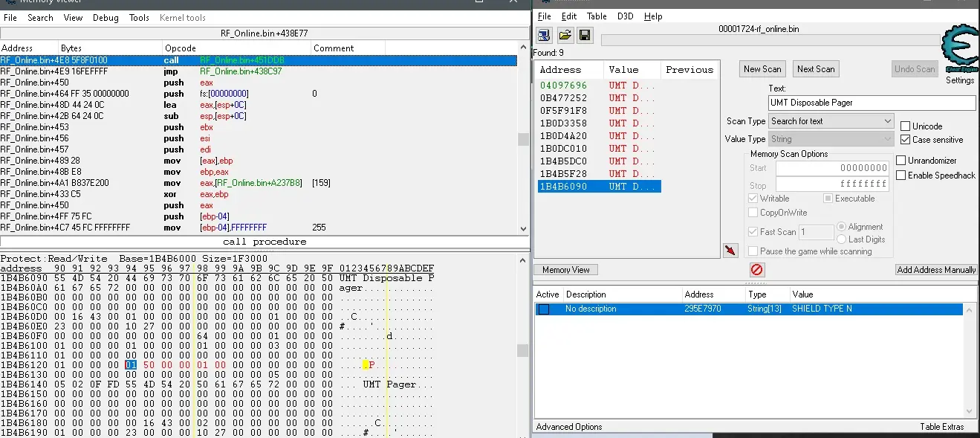Click the Fast Scan value field

816,232
